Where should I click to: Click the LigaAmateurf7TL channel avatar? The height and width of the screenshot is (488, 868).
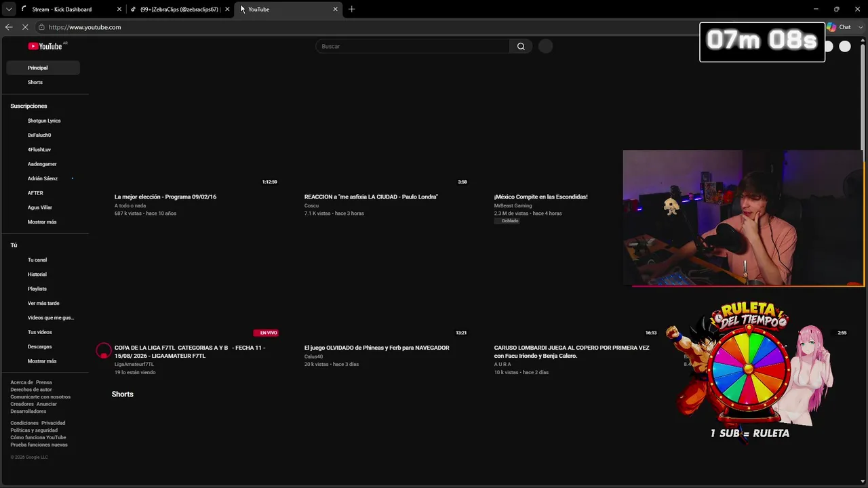[x=103, y=351]
